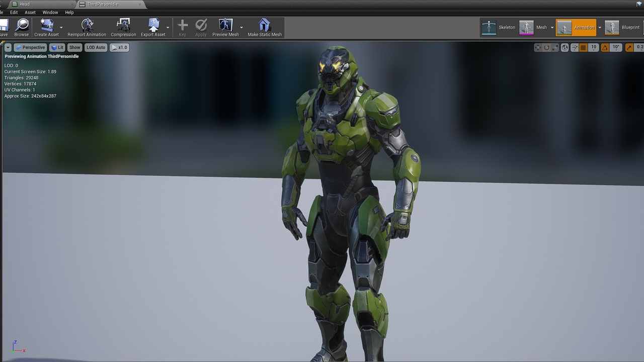Open the Perspective view menu
Screen dimensions: 644x362
click(30, 47)
